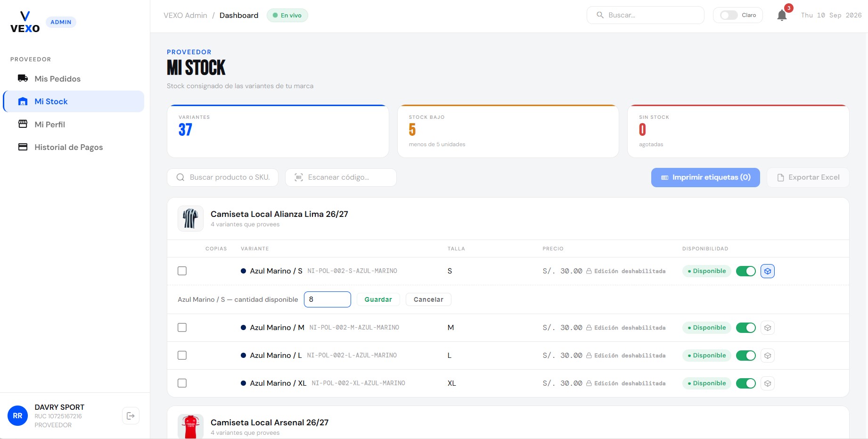This screenshot has width=868, height=439.
Task: Click the top Buscar search field
Action: (646, 15)
